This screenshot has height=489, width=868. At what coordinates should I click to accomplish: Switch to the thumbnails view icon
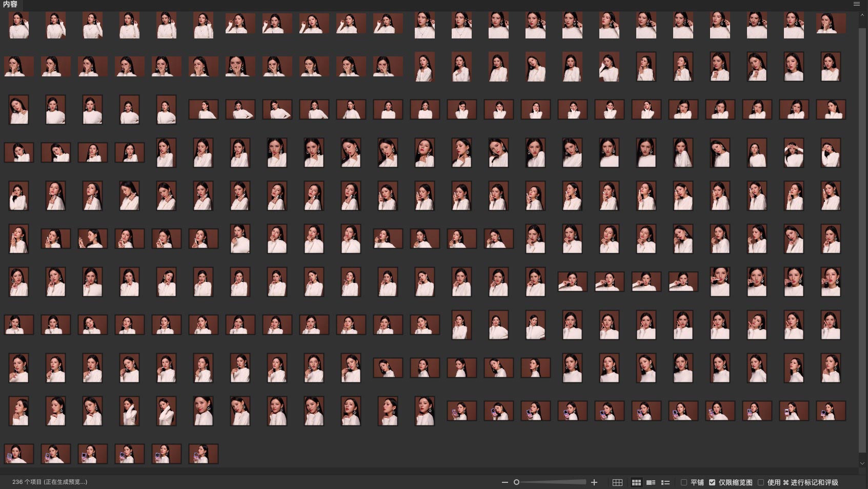(x=636, y=482)
